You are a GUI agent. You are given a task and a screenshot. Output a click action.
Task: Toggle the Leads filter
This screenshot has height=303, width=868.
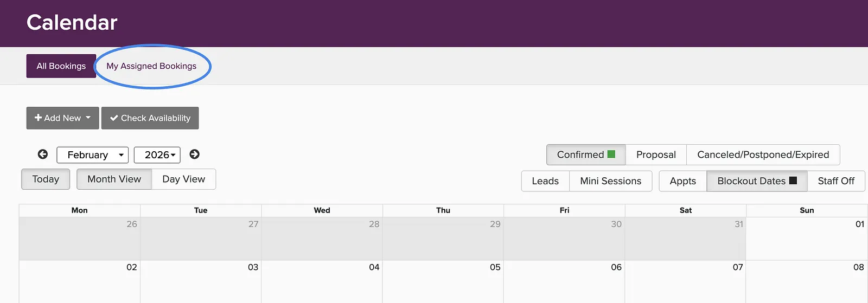[545, 181]
